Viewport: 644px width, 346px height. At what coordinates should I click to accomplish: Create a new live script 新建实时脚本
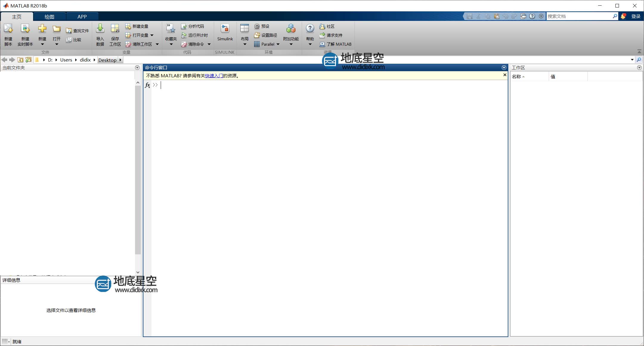(25, 35)
